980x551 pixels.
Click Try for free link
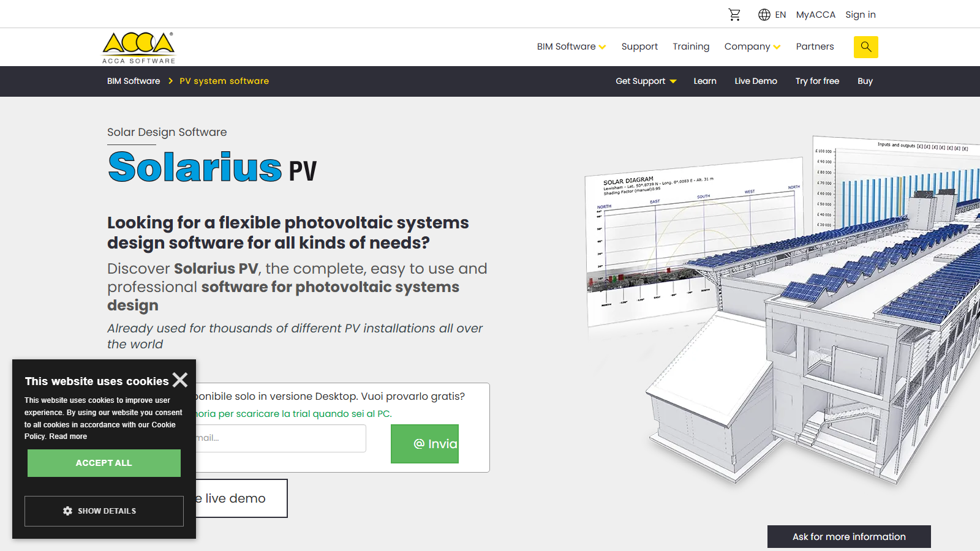(817, 81)
